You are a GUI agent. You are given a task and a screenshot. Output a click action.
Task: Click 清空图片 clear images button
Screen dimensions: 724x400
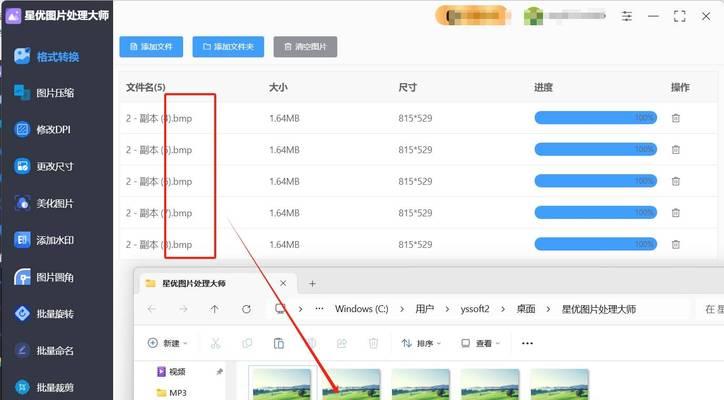pyautogui.click(x=305, y=47)
